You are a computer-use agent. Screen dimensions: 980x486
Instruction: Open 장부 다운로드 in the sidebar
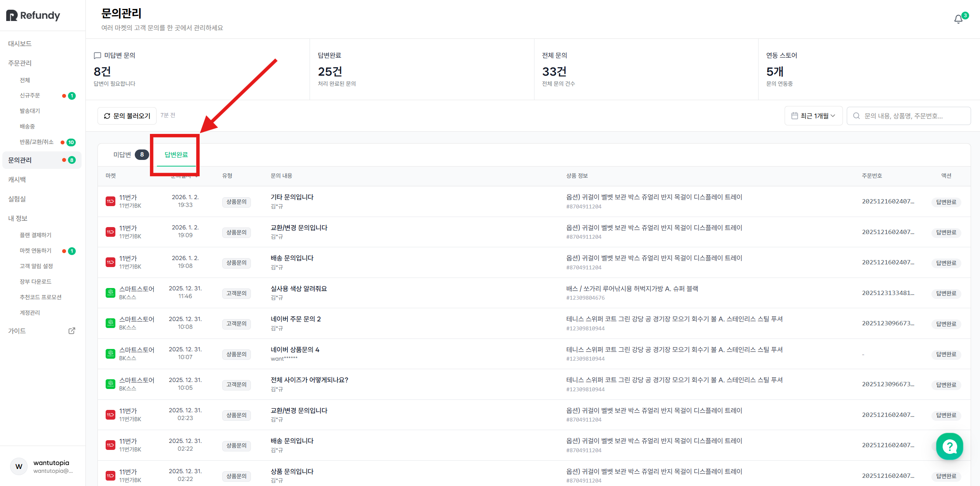coord(35,282)
